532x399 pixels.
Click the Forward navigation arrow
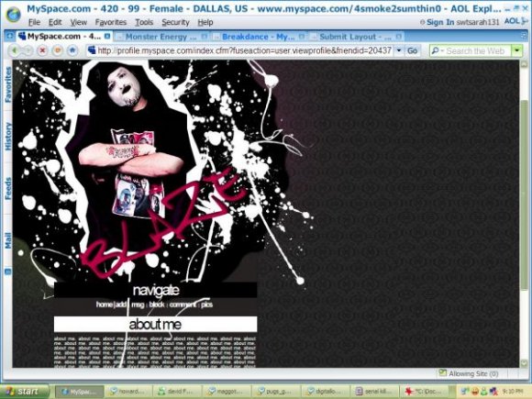pos(28,50)
